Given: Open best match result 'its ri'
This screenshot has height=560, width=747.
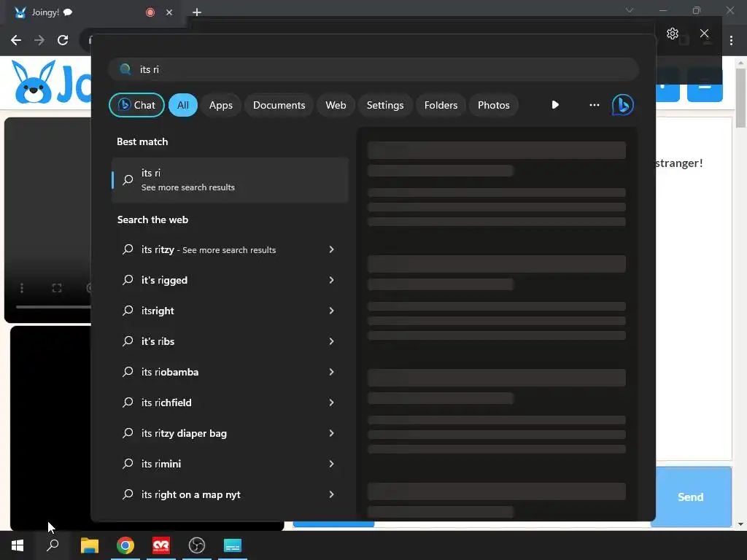Looking at the screenshot, I should (230, 180).
